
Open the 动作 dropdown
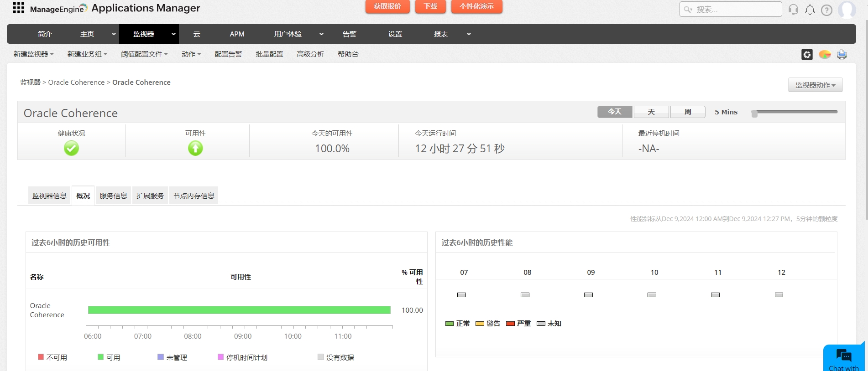(191, 54)
